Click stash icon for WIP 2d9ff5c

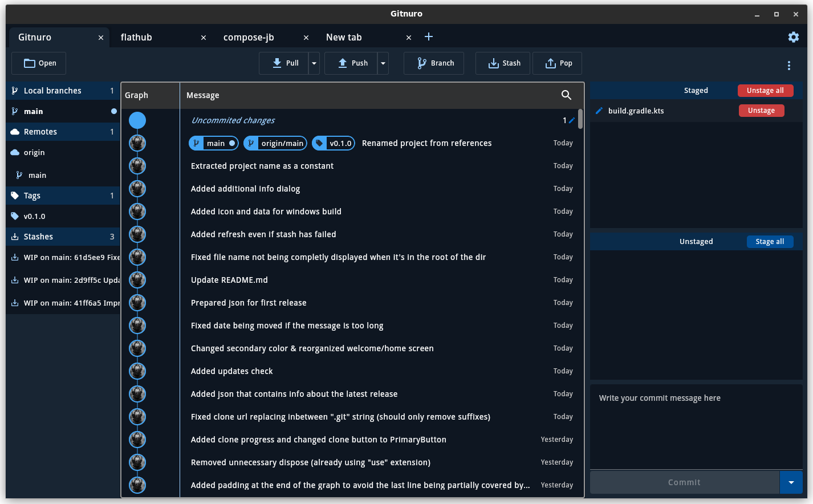click(15, 280)
